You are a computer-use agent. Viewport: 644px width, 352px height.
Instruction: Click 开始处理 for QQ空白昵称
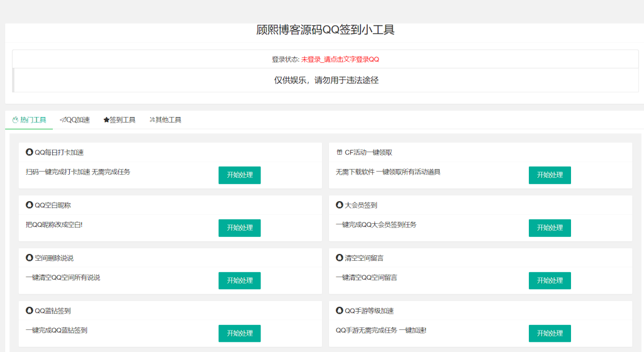click(x=240, y=228)
